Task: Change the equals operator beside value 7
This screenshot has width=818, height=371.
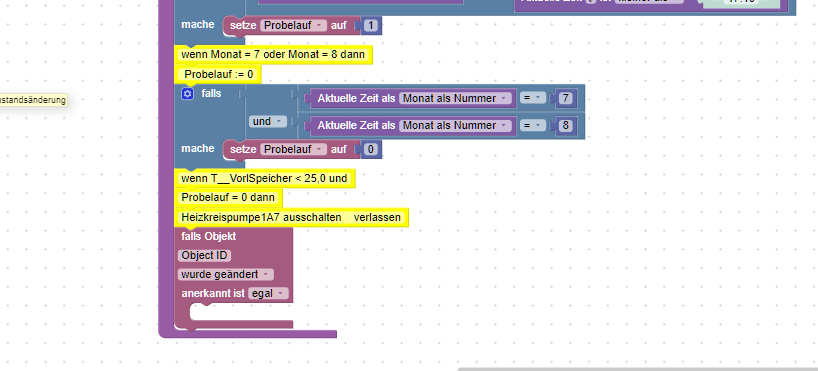Action: pyautogui.click(x=533, y=98)
